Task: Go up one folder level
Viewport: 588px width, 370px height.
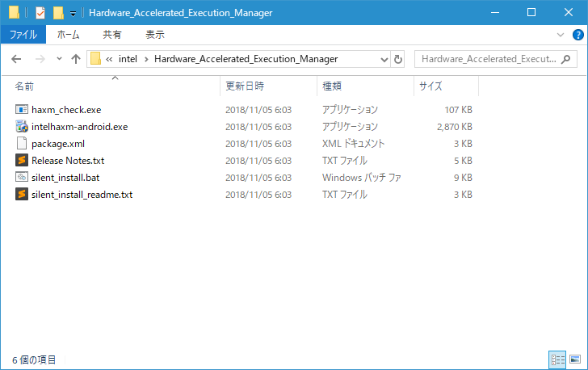Action: (76, 59)
